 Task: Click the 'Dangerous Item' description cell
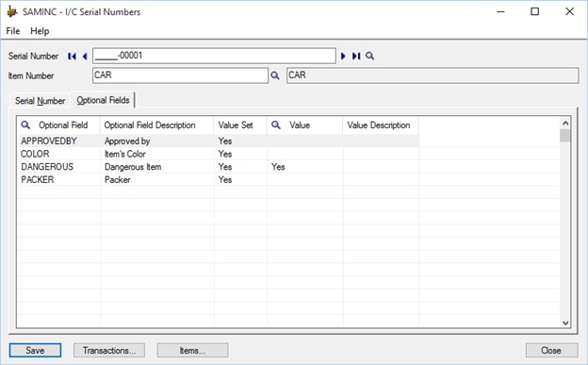pos(157,167)
